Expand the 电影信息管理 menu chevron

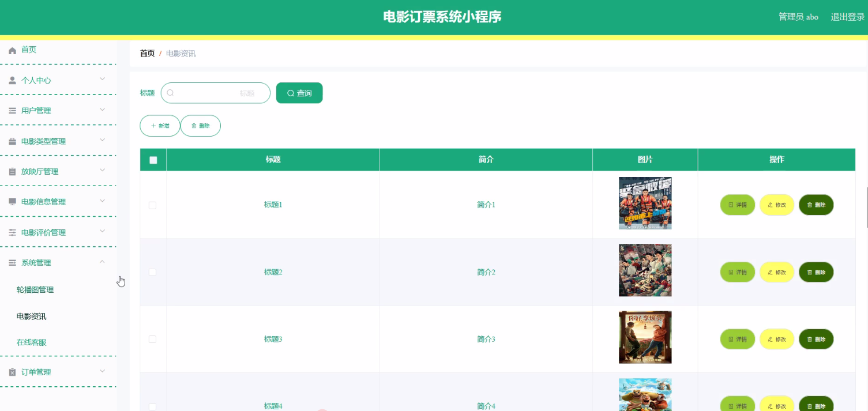click(102, 201)
